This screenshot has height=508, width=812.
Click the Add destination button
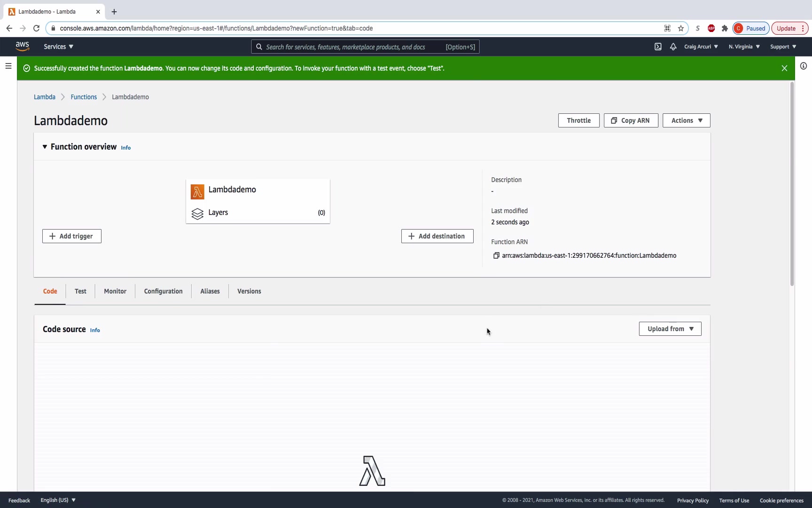tap(437, 236)
